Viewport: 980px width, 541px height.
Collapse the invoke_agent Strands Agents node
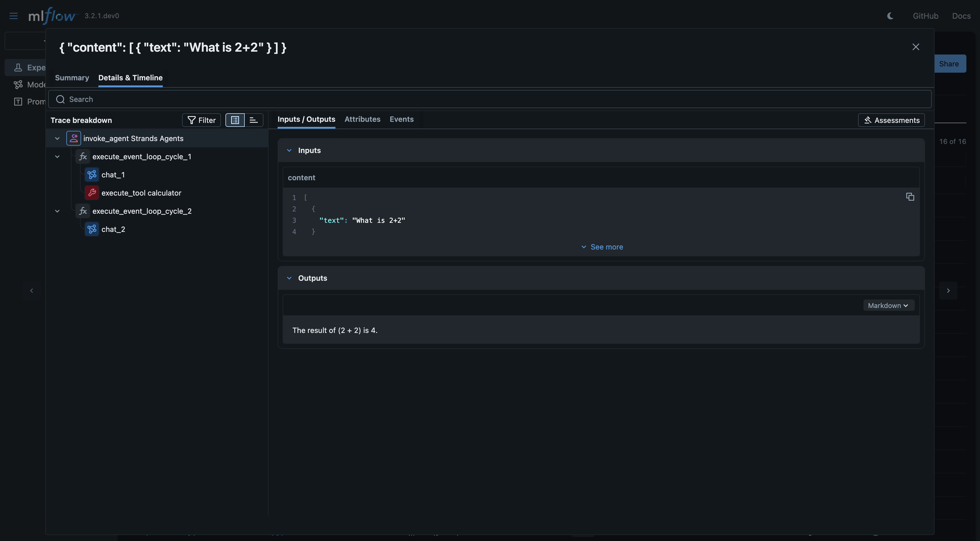pyautogui.click(x=57, y=138)
